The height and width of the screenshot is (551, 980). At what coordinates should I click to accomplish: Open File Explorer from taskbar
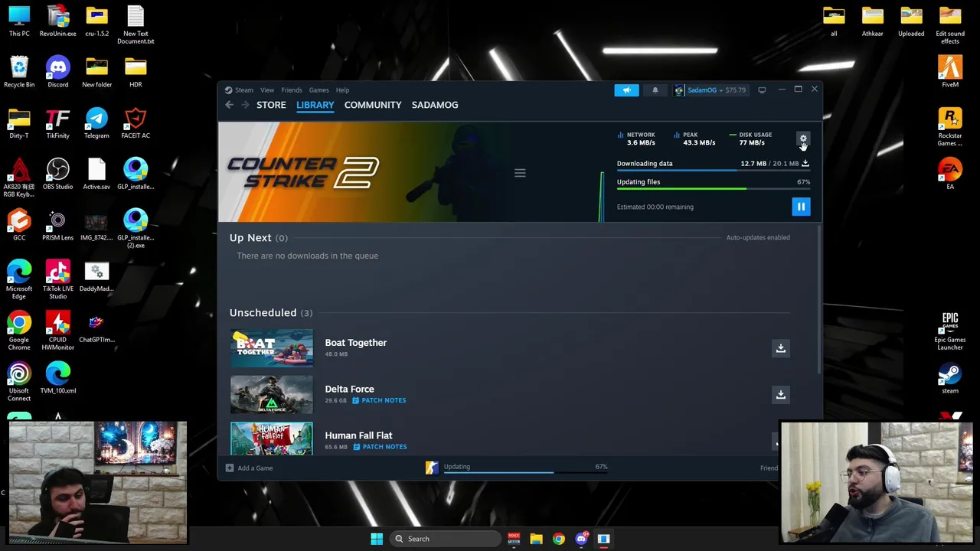click(x=536, y=539)
